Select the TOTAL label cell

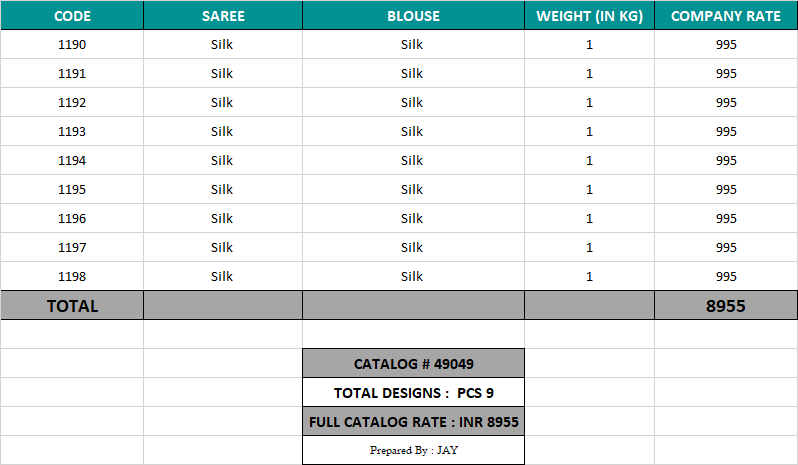[x=72, y=306]
